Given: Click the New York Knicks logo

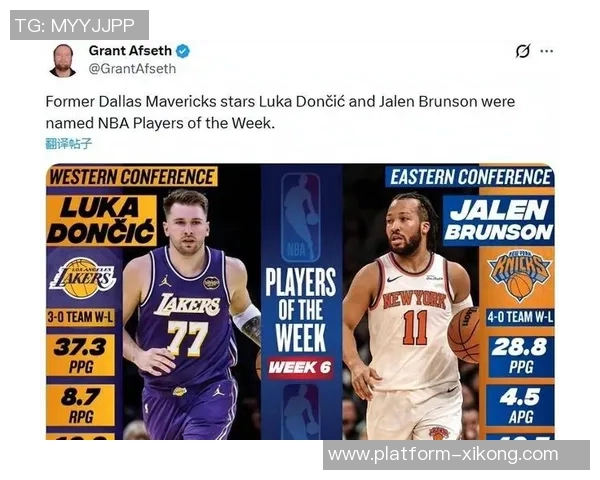Looking at the screenshot, I should pos(519,275).
